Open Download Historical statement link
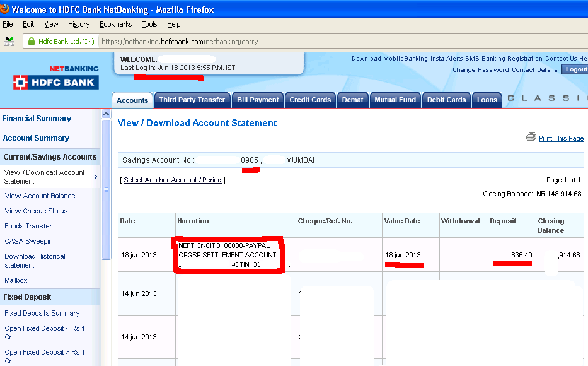 tap(35, 261)
